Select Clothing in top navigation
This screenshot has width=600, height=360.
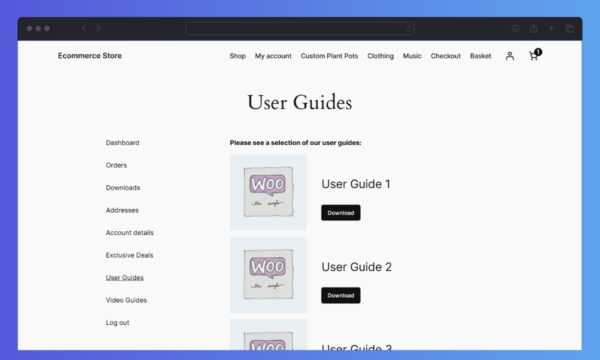(x=380, y=56)
